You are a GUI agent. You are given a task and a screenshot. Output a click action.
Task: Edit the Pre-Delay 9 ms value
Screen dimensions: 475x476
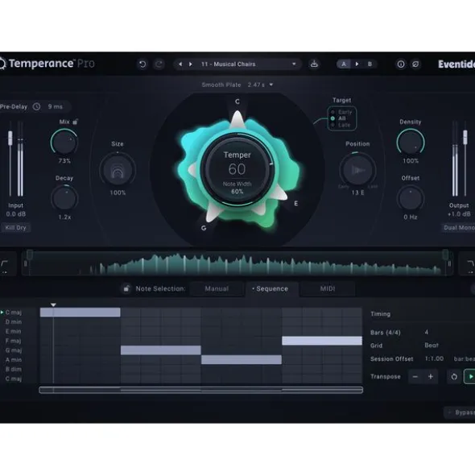(x=56, y=106)
